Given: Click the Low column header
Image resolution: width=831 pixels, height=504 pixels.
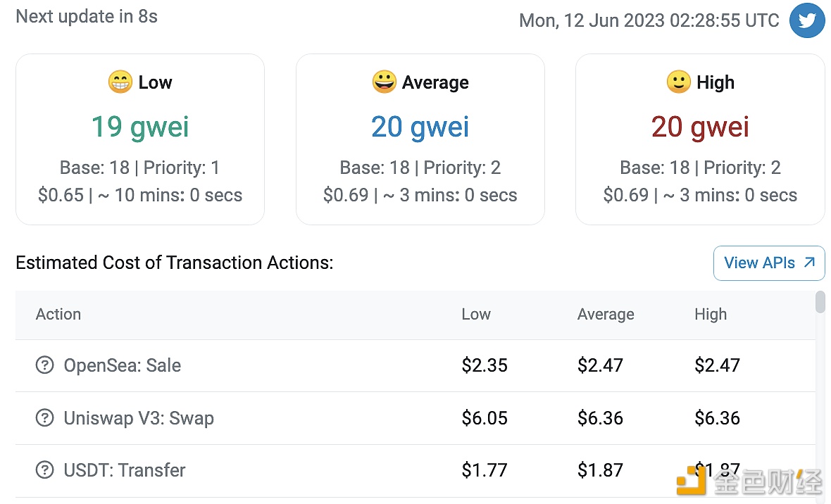Looking at the screenshot, I should click(x=476, y=314).
